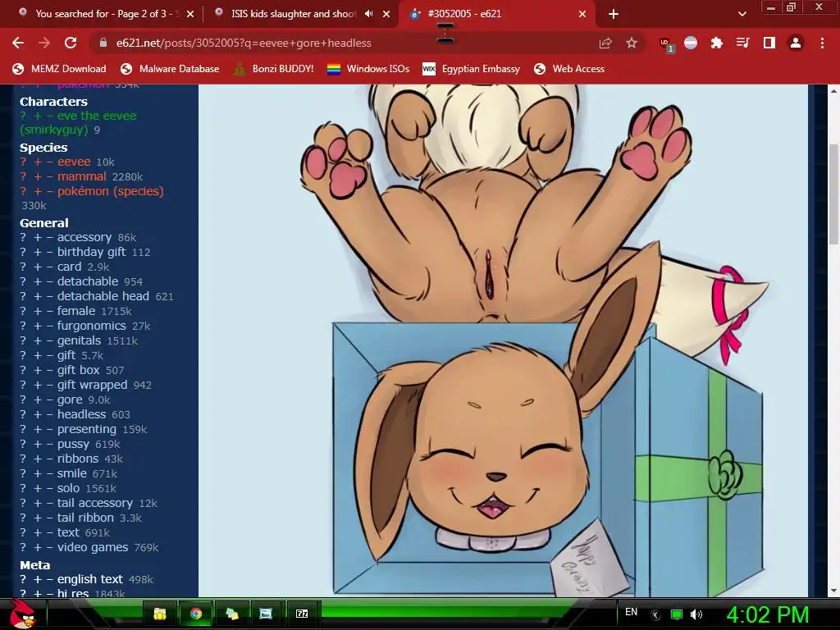840x630 pixels.
Task: Click the speaker volume tray icon
Action: [x=696, y=614]
